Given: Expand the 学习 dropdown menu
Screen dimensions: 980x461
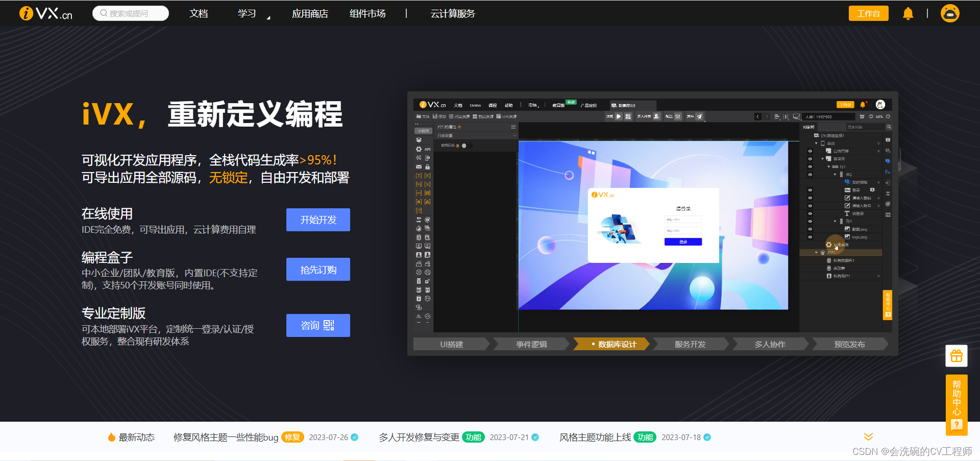Looking at the screenshot, I should pyautogui.click(x=247, y=13).
